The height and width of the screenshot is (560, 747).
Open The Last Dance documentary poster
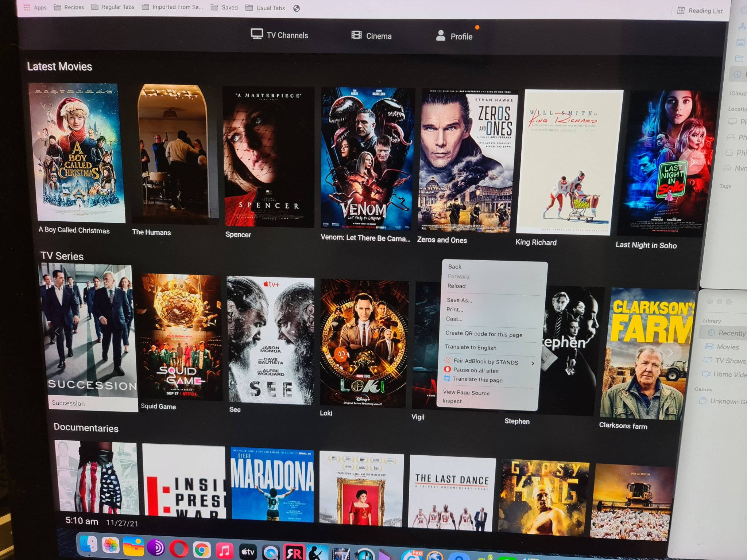pos(452,493)
